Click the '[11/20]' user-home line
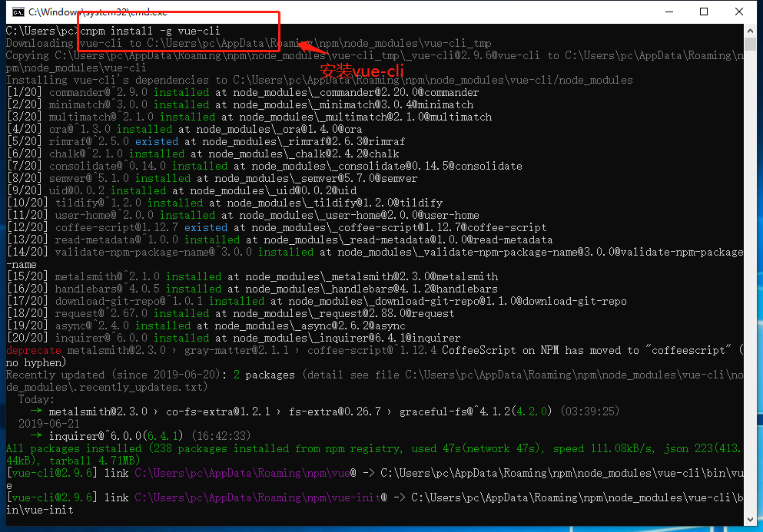The width and height of the screenshot is (763, 532). (x=243, y=216)
